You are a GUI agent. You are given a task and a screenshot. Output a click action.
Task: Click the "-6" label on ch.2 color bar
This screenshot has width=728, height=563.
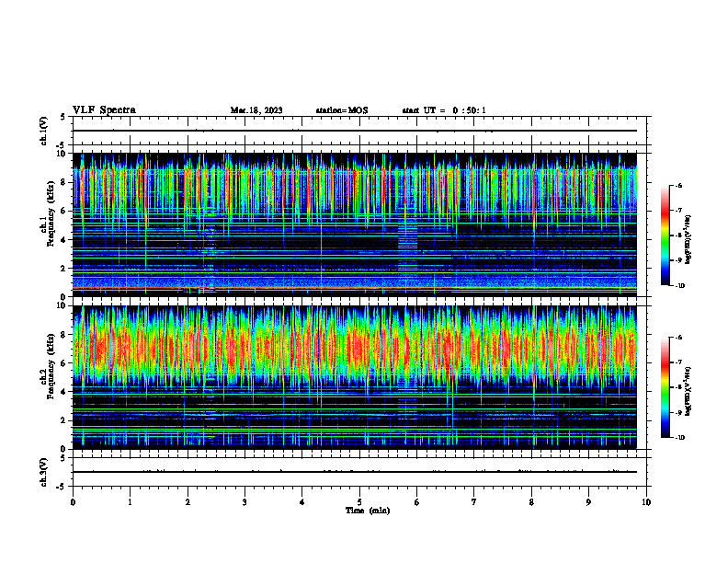(x=677, y=338)
